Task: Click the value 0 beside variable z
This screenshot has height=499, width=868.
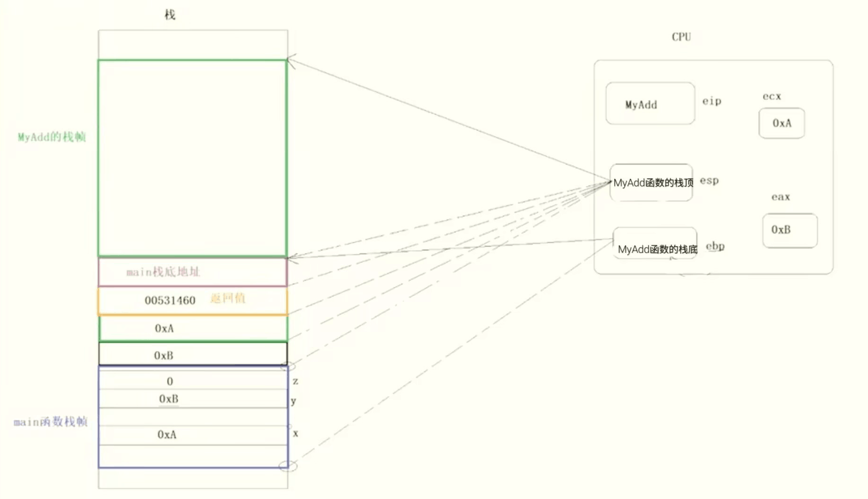Action: tap(170, 381)
